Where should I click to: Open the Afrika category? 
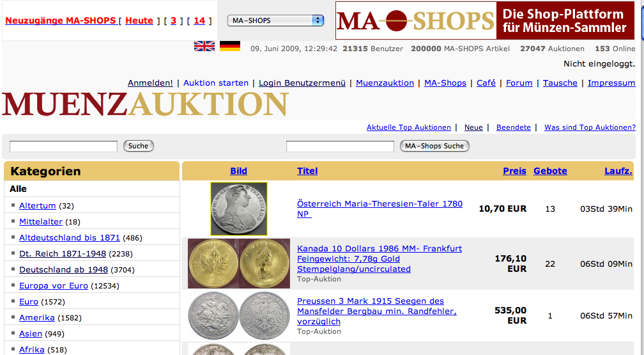tap(32, 350)
